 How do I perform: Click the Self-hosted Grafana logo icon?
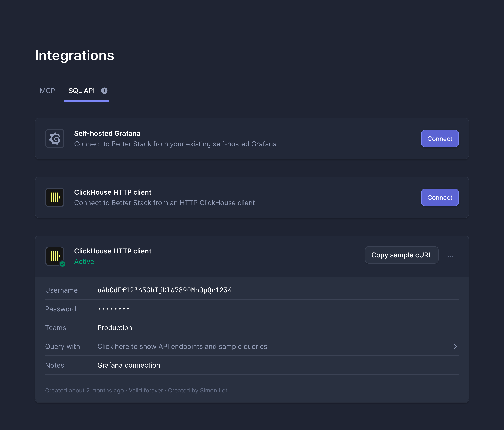coord(55,139)
